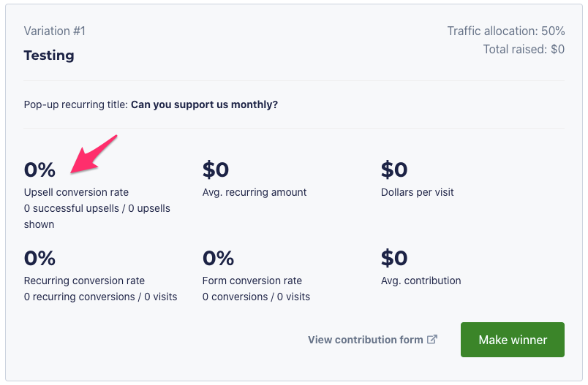The width and height of the screenshot is (588, 385).
Task: Click the "Can you support us monthly?" title
Action: (204, 104)
